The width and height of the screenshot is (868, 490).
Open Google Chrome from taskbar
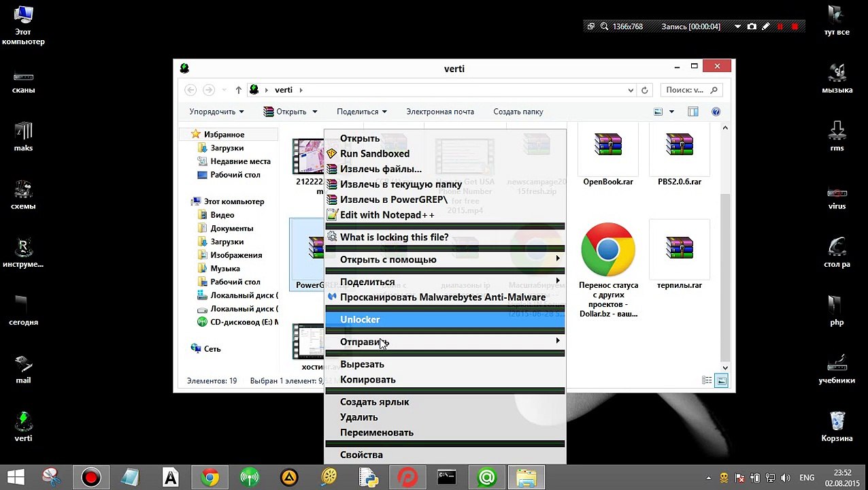pos(210,478)
